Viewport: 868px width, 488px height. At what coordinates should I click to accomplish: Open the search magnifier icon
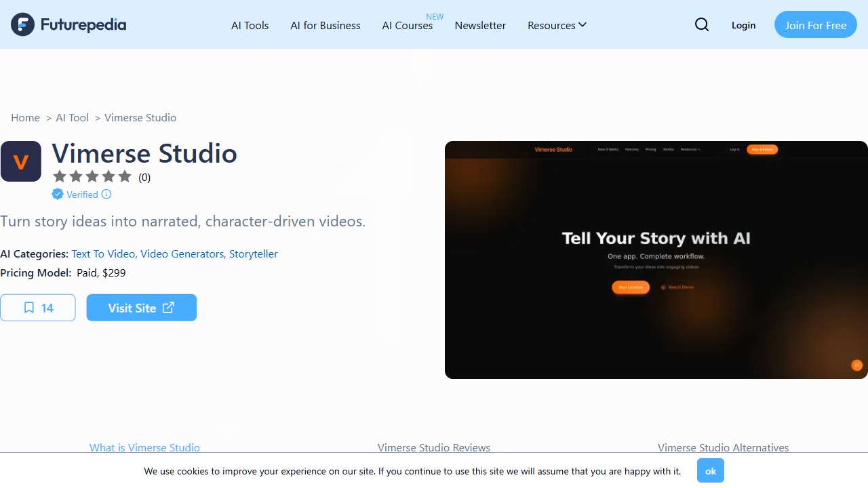(x=702, y=25)
